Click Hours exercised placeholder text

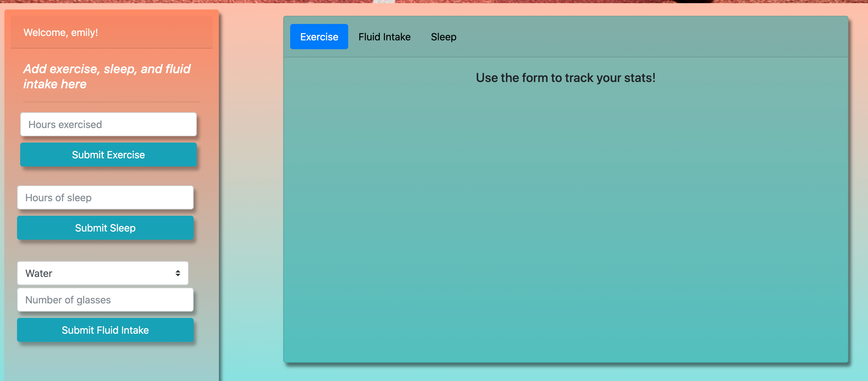click(65, 124)
